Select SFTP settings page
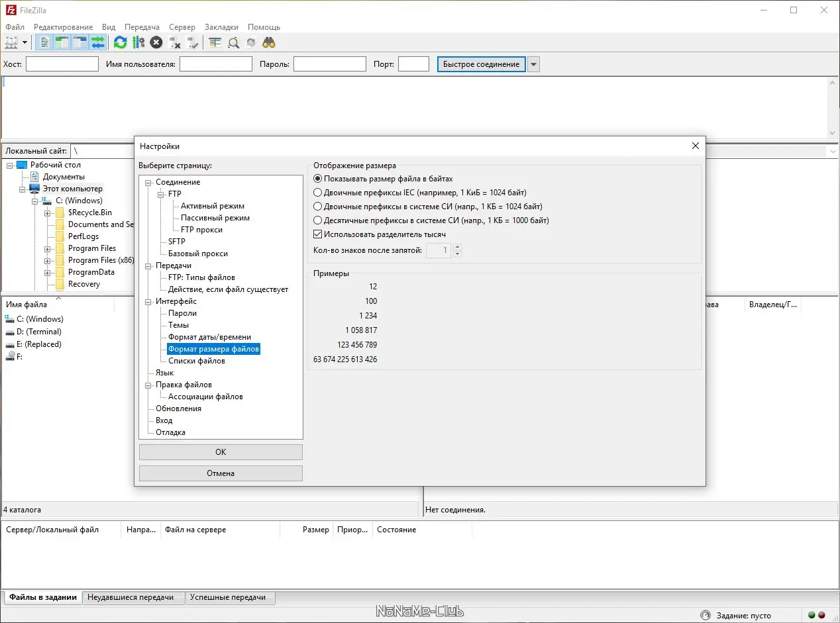 (x=177, y=242)
